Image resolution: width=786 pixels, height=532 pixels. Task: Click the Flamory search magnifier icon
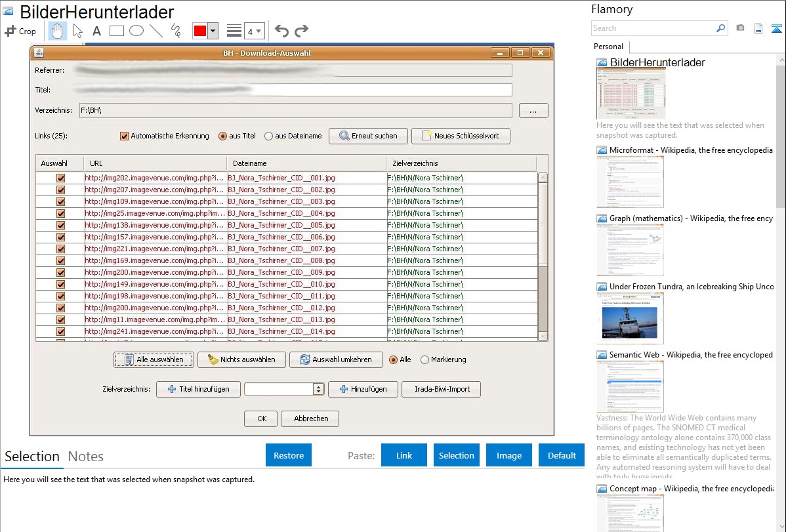(x=720, y=28)
